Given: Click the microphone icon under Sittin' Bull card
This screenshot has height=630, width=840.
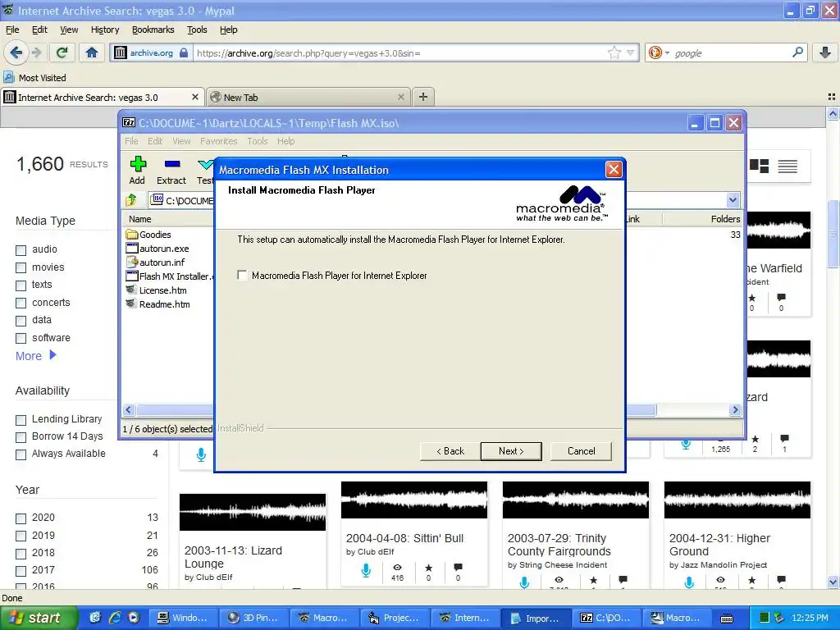Looking at the screenshot, I should [366, 571].
